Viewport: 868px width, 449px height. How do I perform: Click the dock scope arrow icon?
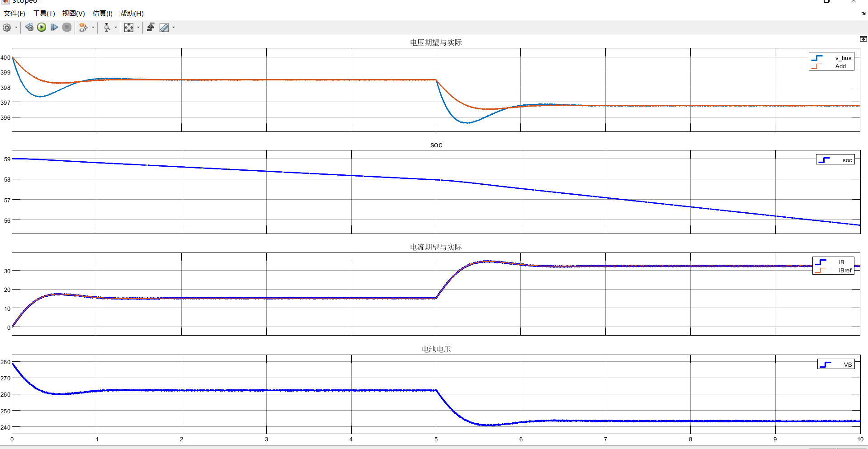(863, 14)
